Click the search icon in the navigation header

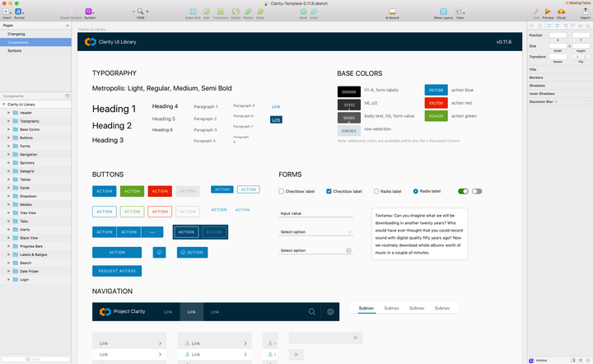tap(311, 312)
